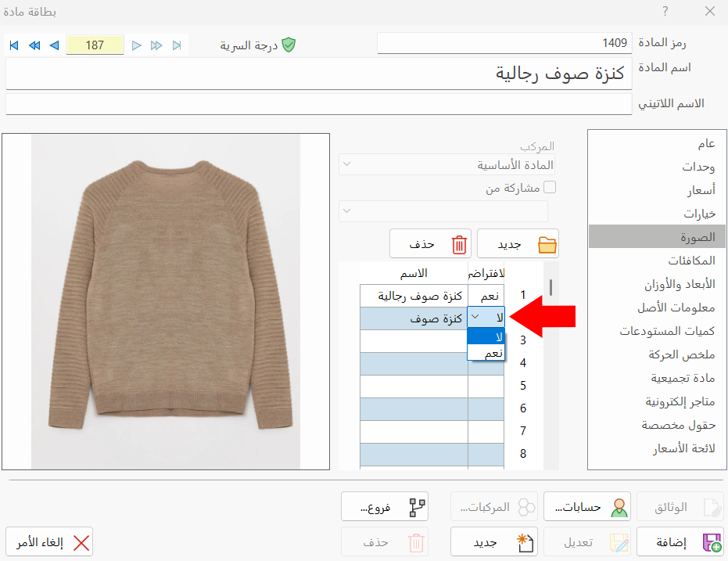Jump back several records with double-left arrow
Viewport: 728px width, 561px height.
coord(34,45)
